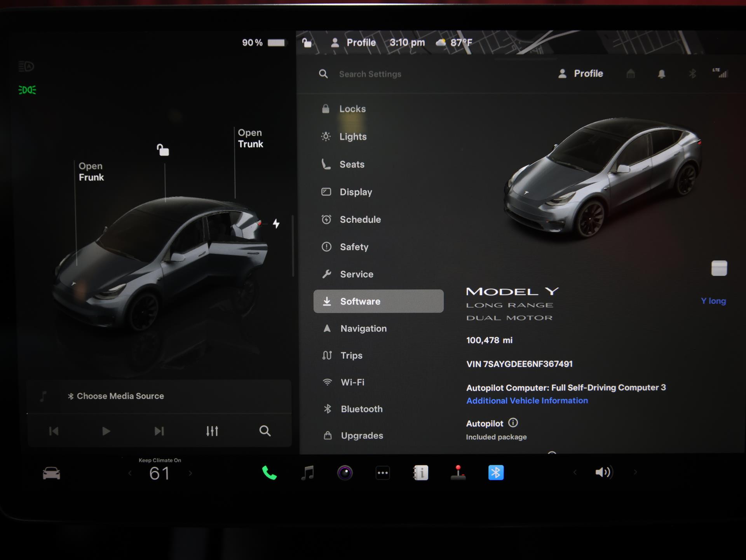The image size is (746, 560).
Task: Search media with the magnifier icon
Action: point(265,431)
